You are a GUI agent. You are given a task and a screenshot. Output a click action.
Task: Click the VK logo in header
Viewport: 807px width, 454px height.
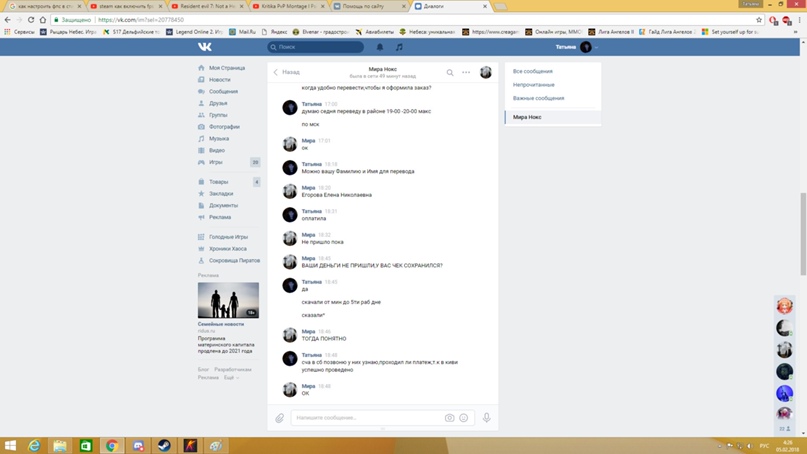204,47
